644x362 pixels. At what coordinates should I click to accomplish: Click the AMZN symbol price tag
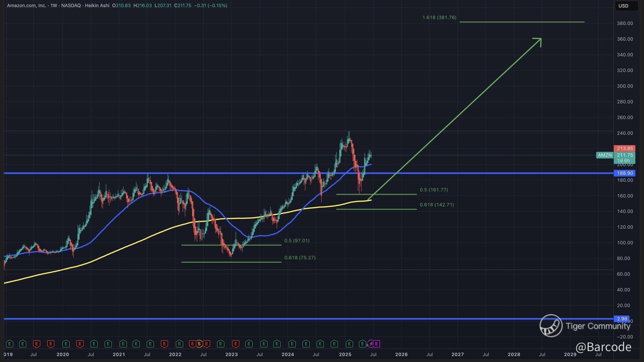click(x=605, y=155)
